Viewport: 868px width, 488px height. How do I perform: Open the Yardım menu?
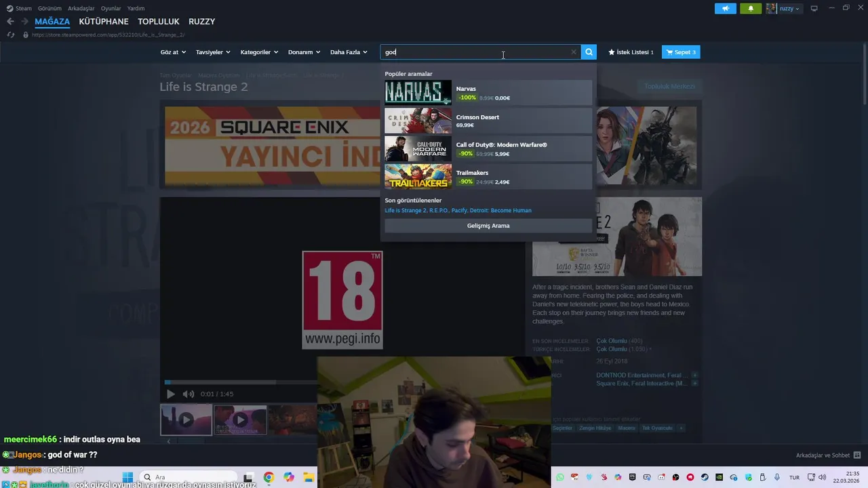[x=136, y=8]
